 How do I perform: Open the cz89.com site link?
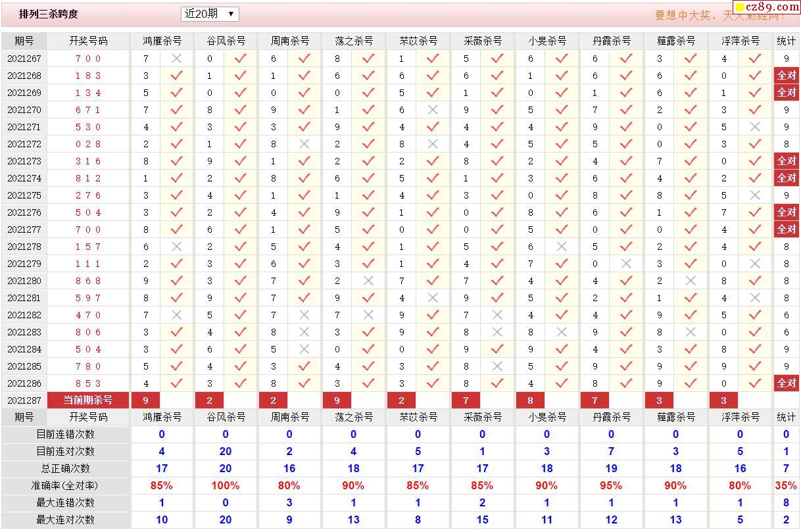coord(766,7)
